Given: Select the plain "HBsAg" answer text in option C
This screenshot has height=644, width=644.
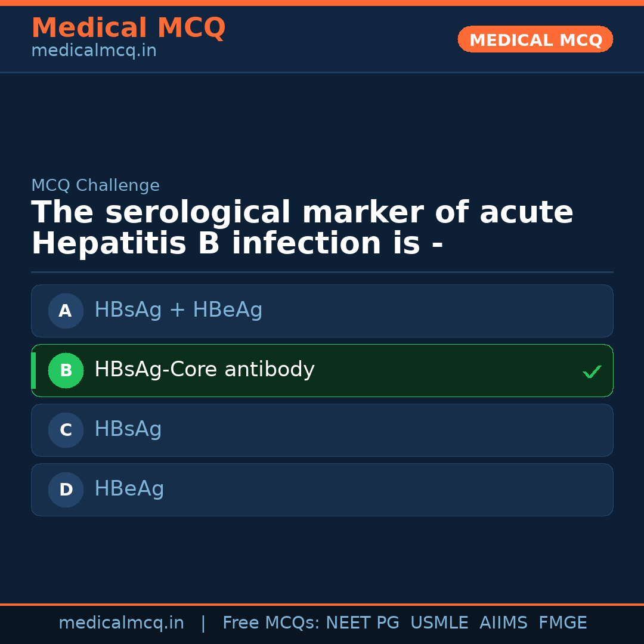Looking at the screenshot, I should (x=128, y=429).
